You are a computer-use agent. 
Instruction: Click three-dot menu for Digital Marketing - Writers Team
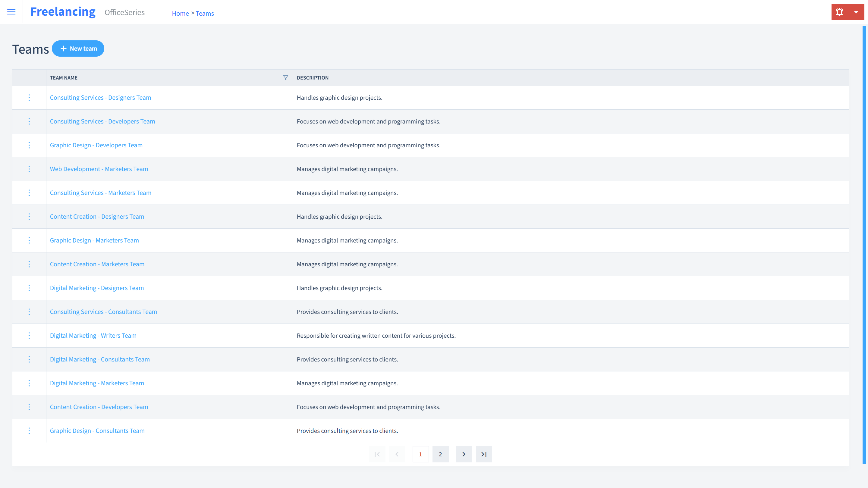(x=29, y=336)
